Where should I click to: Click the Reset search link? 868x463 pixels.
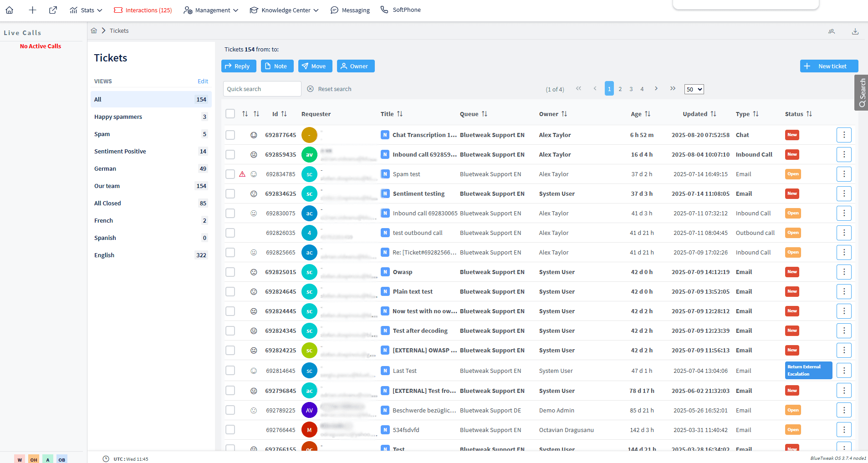[x=335, y=89]
